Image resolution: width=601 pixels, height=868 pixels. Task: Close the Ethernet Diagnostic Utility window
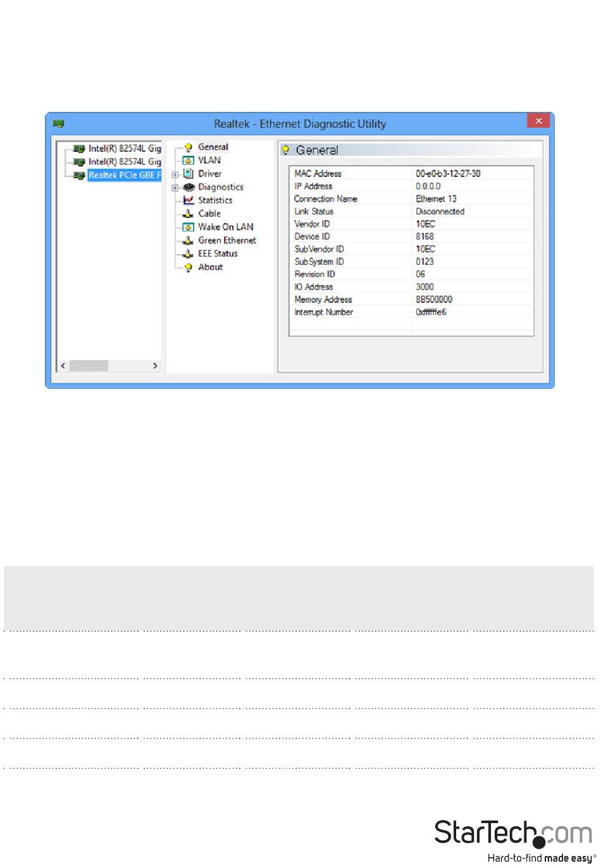click(x=538, y=121)
